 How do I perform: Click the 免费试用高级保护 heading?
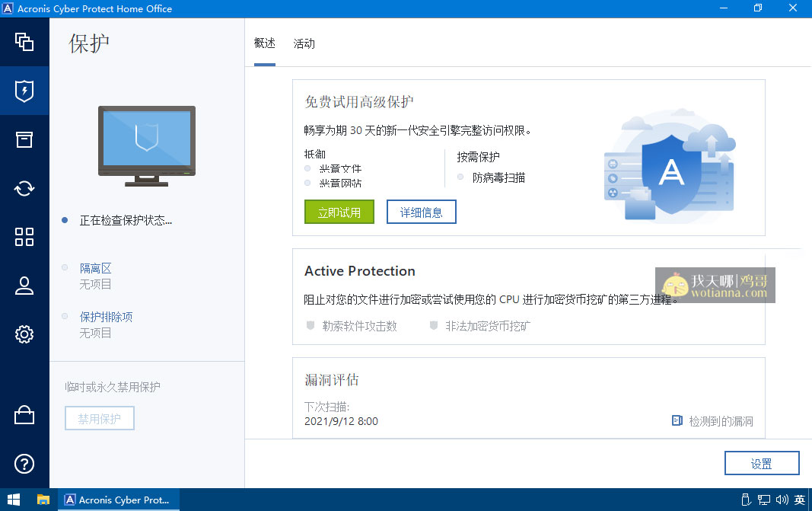click(359, 102)
